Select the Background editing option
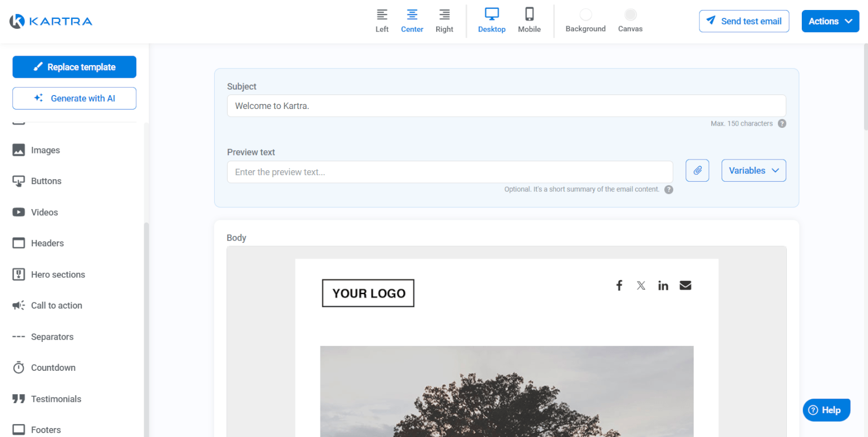 585,21
